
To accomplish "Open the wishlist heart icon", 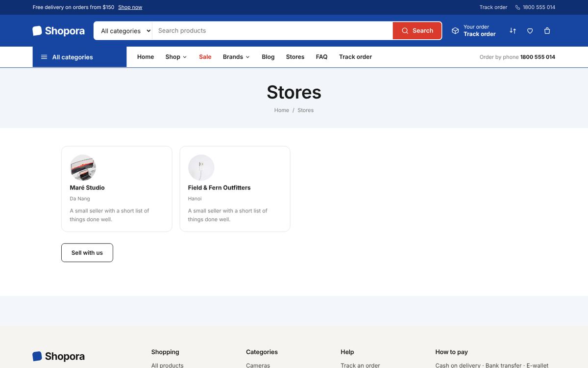I will (530, 30).
